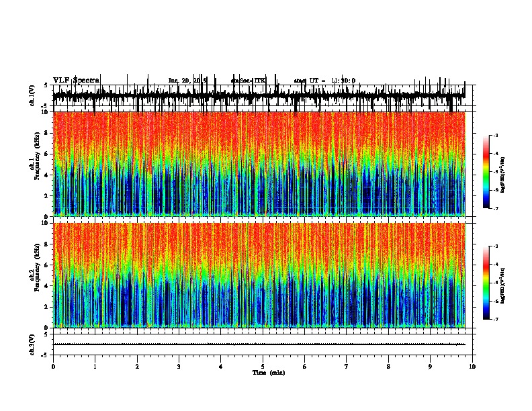Click time axis tick label '0'

pos(53,367)
